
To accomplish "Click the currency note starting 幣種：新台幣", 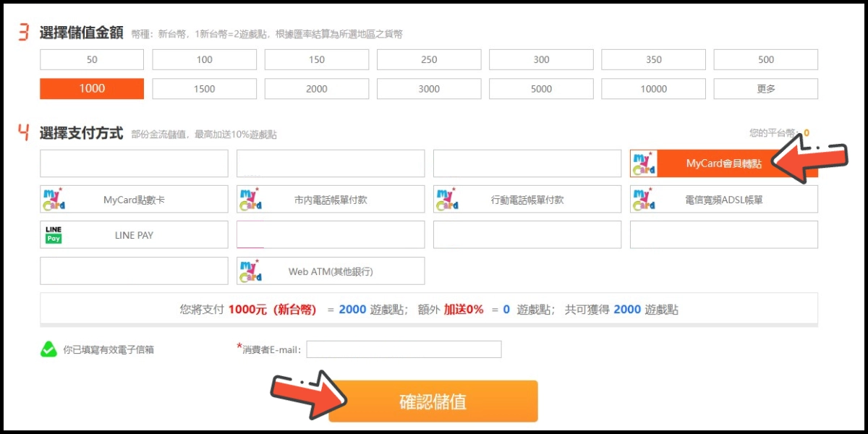I will tap(267, 34).
